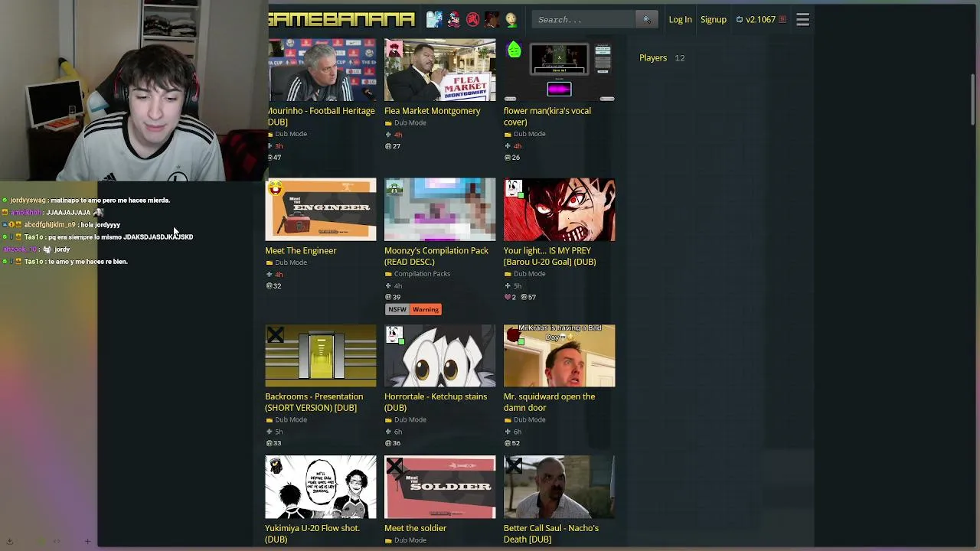
Task: Open Horrortale - Ketchup stains title
Action: (x=436, y=403)
